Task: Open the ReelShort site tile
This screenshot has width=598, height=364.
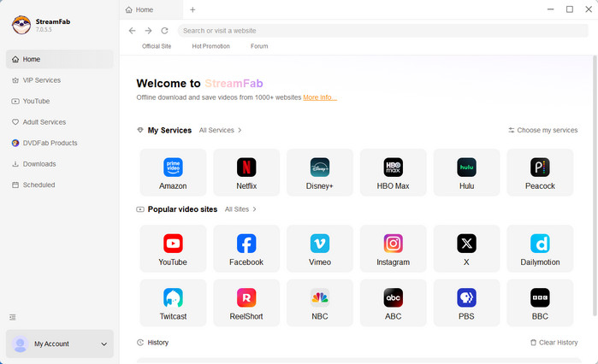Action: [246, 303]
